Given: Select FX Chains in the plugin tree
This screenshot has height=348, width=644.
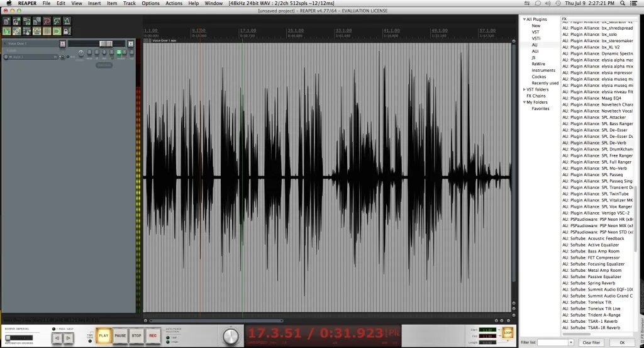Looking at the screenshot, I should coord(536,96).
